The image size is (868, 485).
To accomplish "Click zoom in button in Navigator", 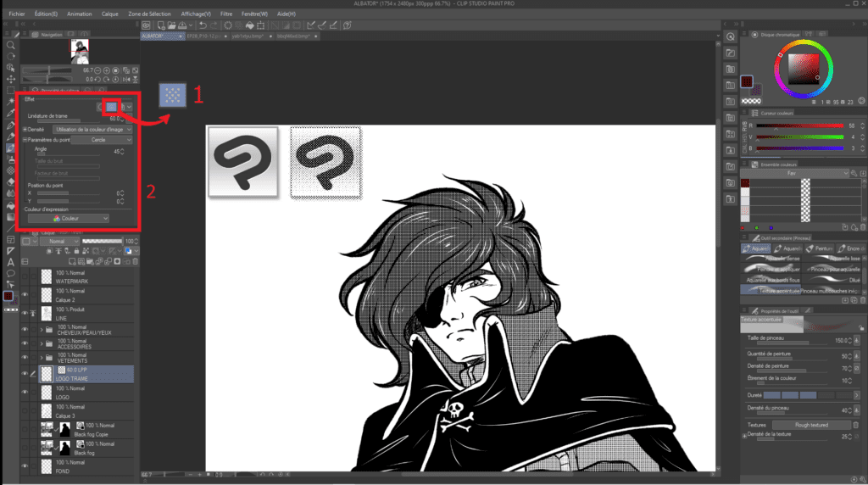I will [106, 71].
